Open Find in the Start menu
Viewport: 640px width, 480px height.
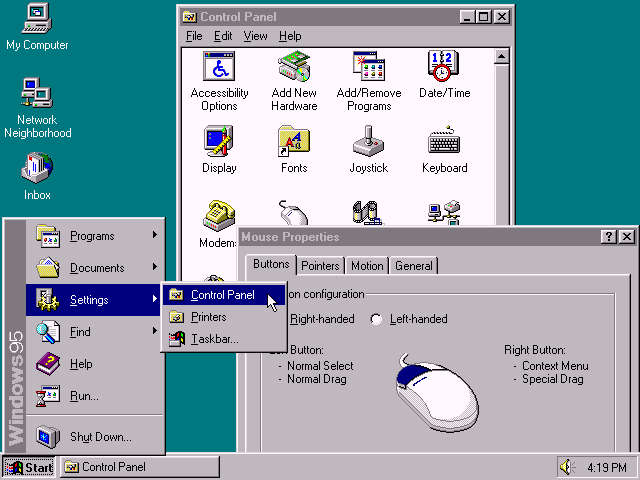point(95,331)
